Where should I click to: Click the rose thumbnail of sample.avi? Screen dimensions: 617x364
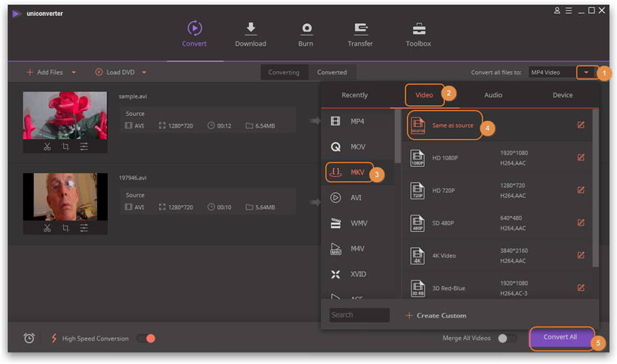[65, 115]
